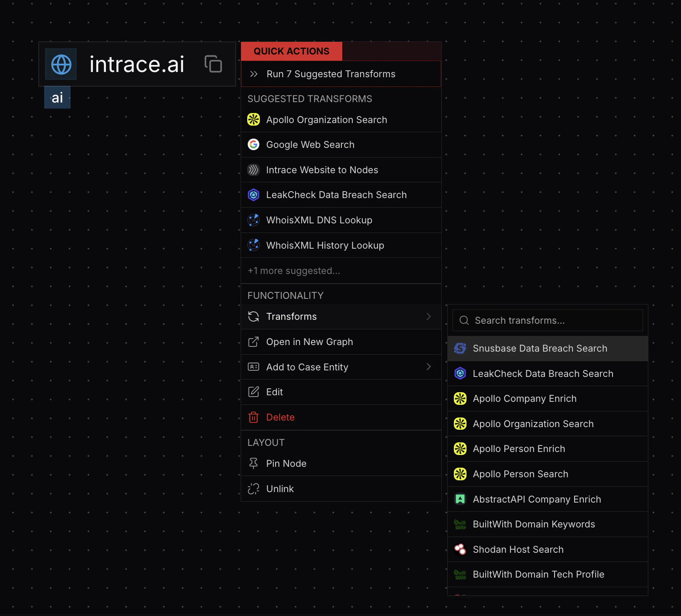This screenshot has width=681, height=616.
Task: Run Apollo Organization Search from transforms list
Action: 548,424
